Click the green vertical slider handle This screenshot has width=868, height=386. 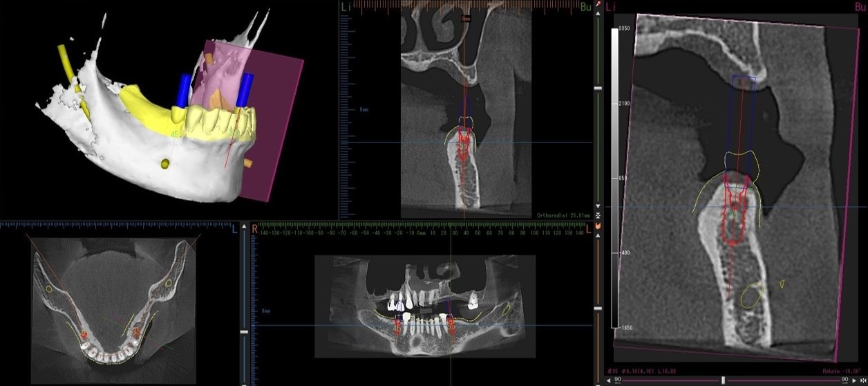(598, 89)
